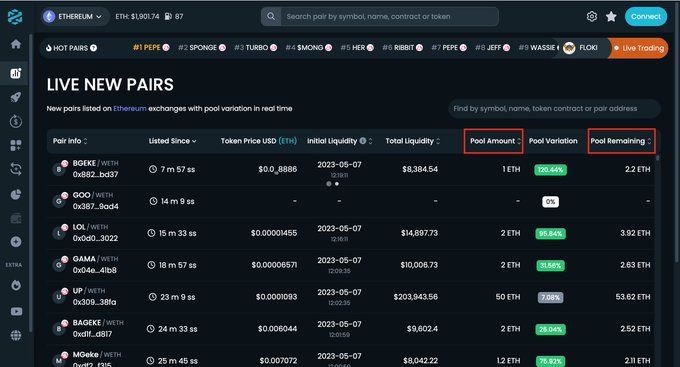This screenshot has height=367, width=680.
Task: Click Hot Pairs help question mark
Action: [93, 48]
